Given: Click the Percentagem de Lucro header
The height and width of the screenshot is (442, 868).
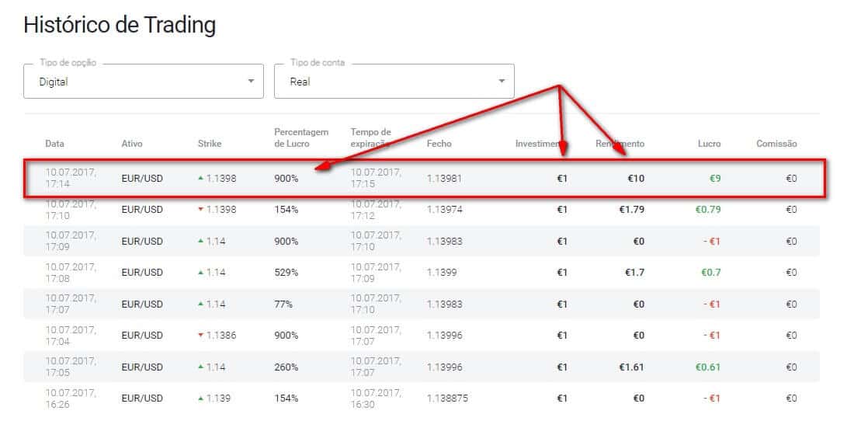Looking at the screenshot, I should pyautogui.click(x=301, y=138).
